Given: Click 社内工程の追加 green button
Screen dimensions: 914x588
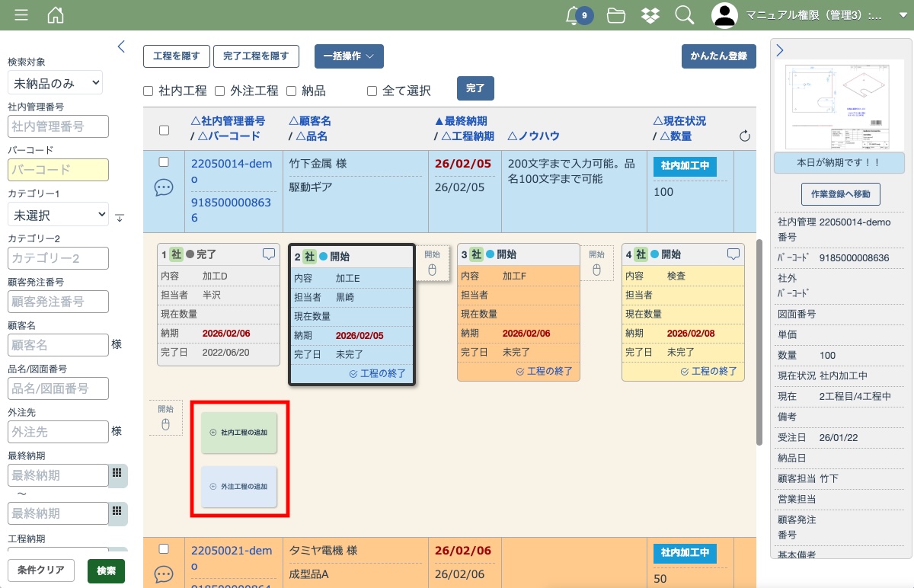Looking at the screenshot, I should coord(239,432).
